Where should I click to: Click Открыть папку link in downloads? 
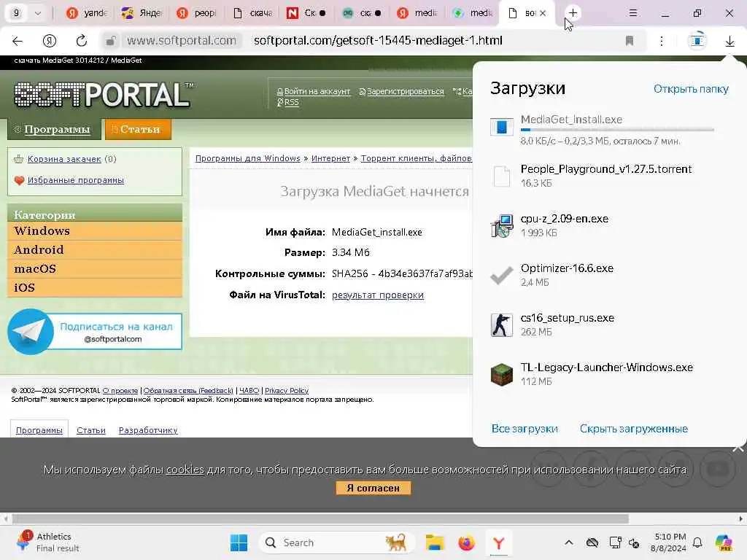(691, 89)
